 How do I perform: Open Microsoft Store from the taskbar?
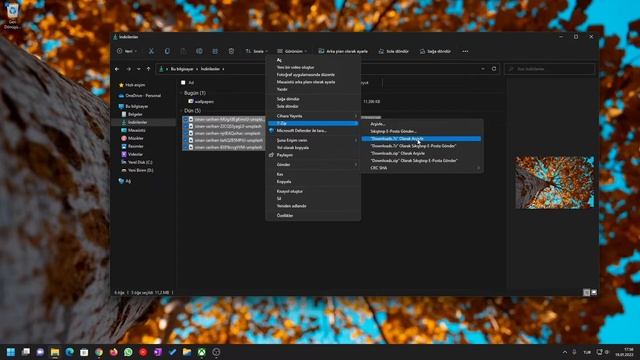(84, 352)
